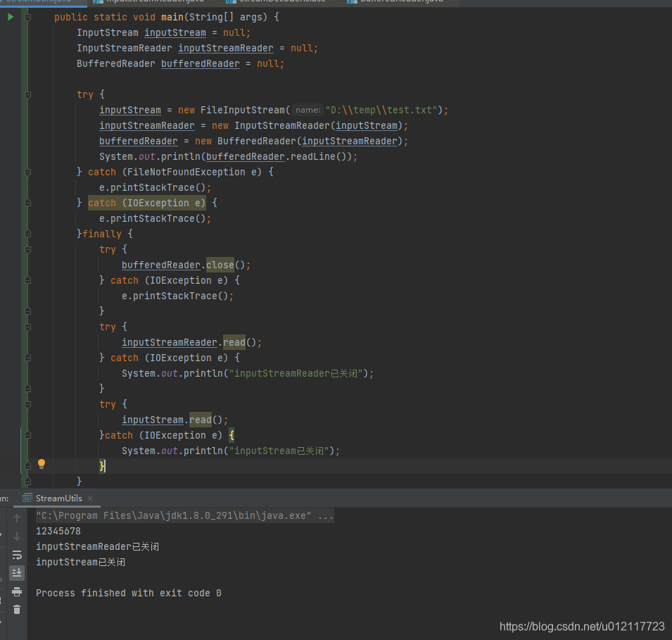
Task: Fold the catch FileNotFoundException block
Action: [28, 172]
